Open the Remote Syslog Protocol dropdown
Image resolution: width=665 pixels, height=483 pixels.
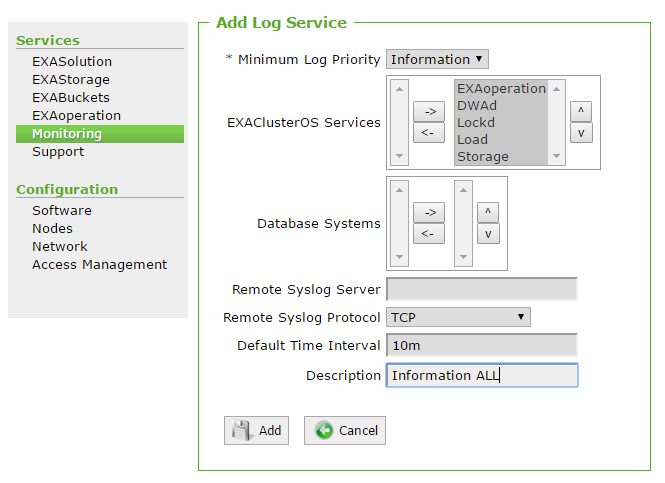coord(458,317)
